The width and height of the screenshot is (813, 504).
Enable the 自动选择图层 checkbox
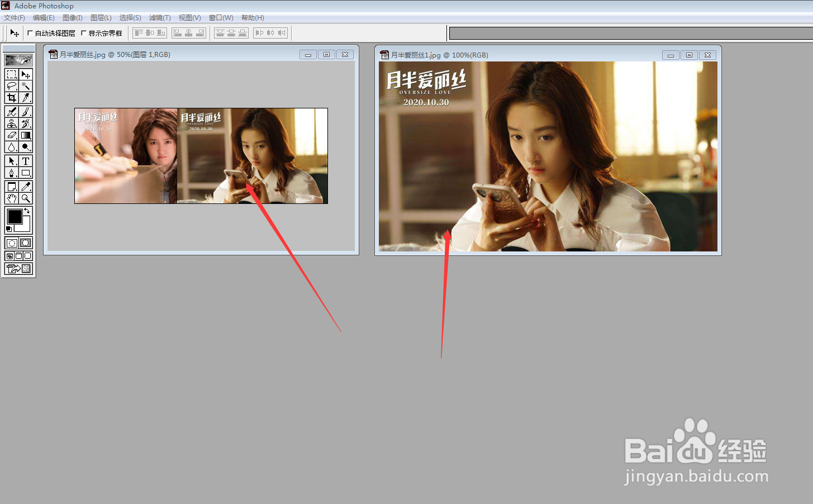[x=30, y=33]
